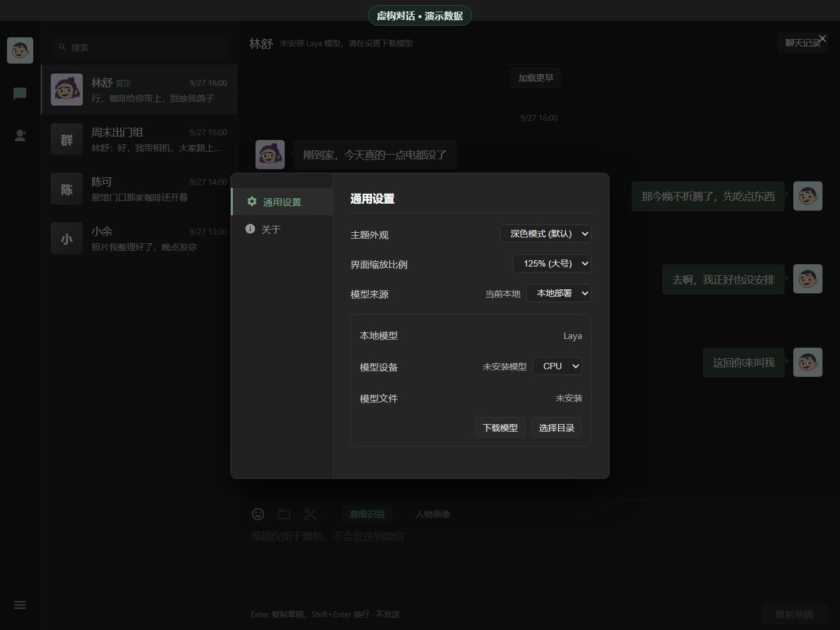
Task: Open the 模型设备 CPU dropdown
Action: [x=558, y=366]
